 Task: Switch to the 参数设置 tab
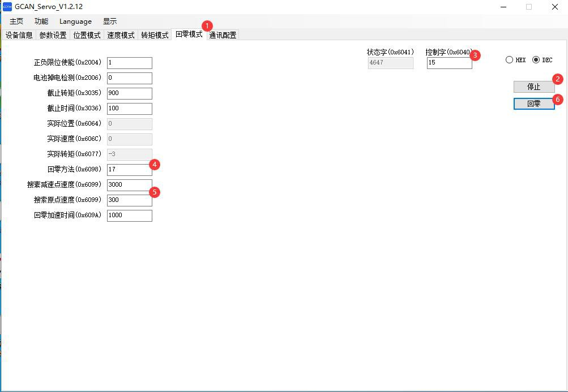(x=53, y=35)
